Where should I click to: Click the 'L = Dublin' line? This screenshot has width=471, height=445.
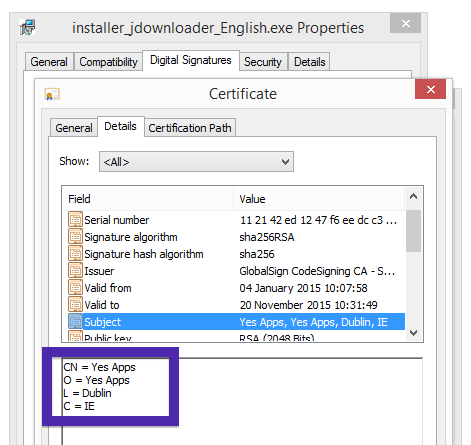pos(87,393)
